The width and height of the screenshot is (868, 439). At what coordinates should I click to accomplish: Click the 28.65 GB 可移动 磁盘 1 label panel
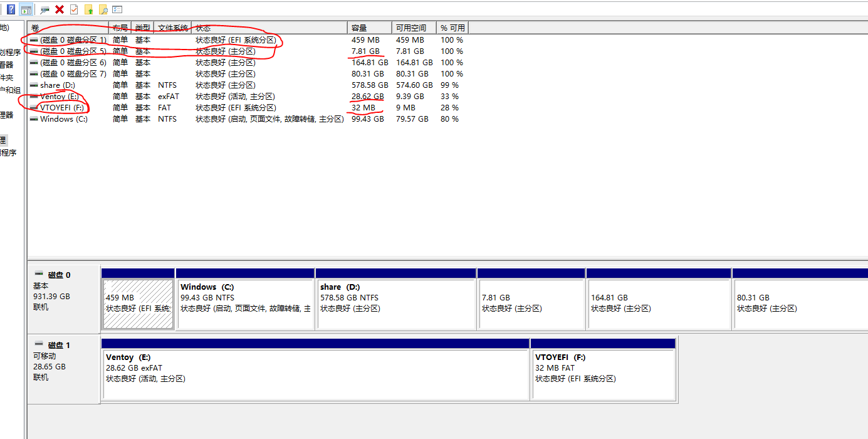63,369
